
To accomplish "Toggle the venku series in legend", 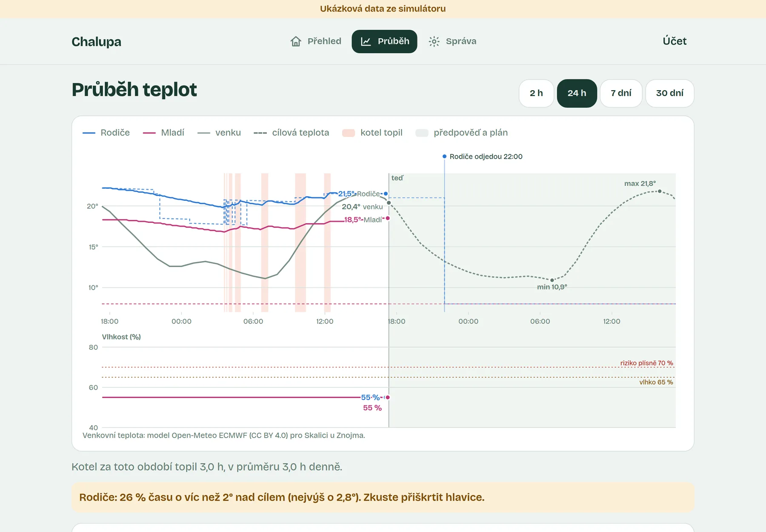I will coord(219,133).
